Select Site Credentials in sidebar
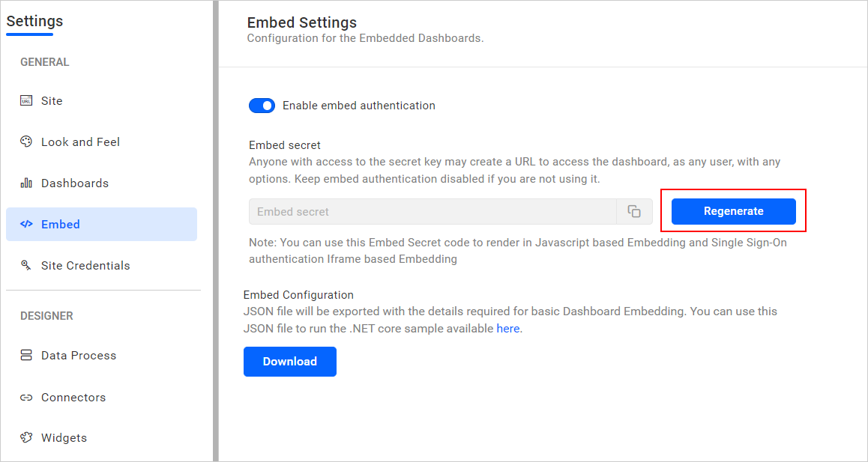Screen dimensions: 868x462 tap(85, 266)
